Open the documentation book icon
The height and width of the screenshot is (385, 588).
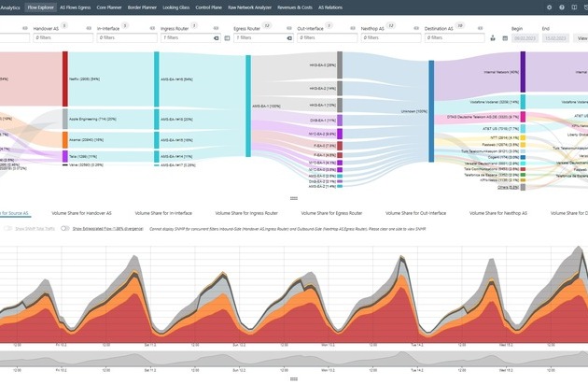tap(574, 7)
